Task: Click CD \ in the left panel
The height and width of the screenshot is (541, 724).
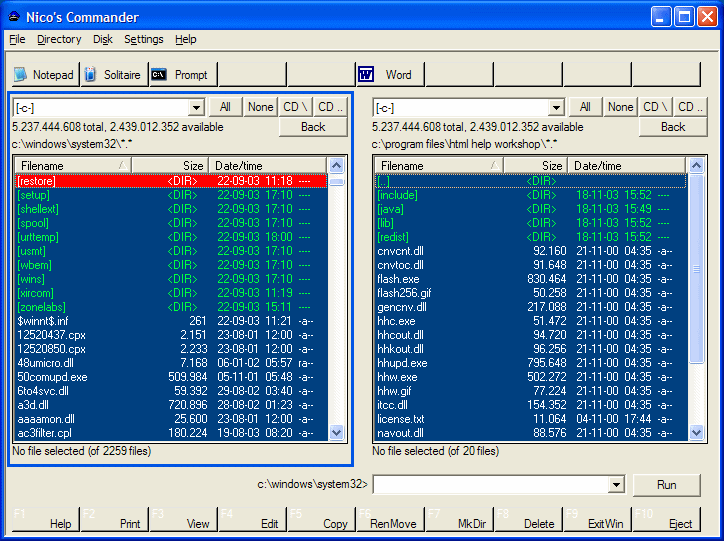Action: pos(296,107)
